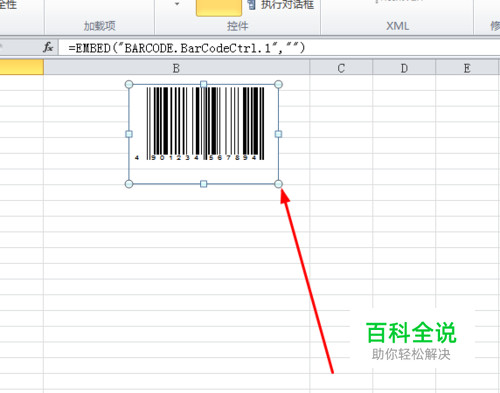The height and width of the screenshot is (393, 500).
Task: Click the barcode's bottom middle sizing handle
Action: (204, 184)
